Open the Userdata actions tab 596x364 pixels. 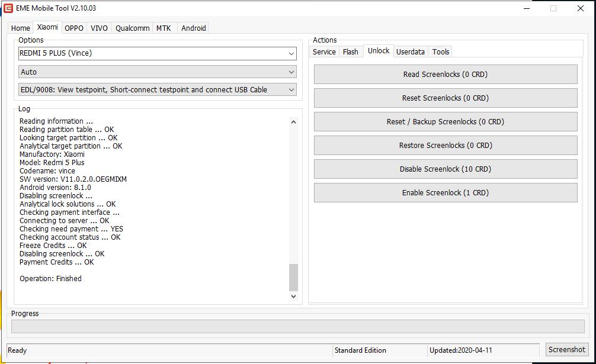click(x=411, y=51)
